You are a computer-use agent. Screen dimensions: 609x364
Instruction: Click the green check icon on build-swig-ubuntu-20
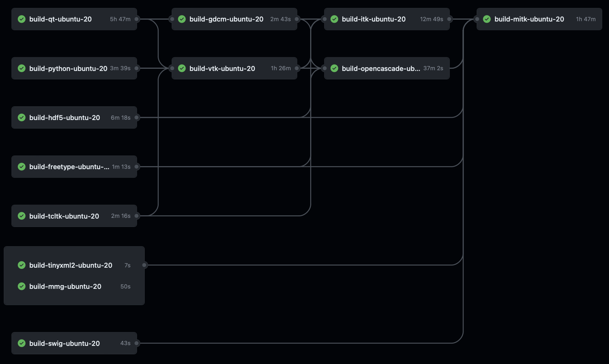pyautogui.click(x=22, y=343)
